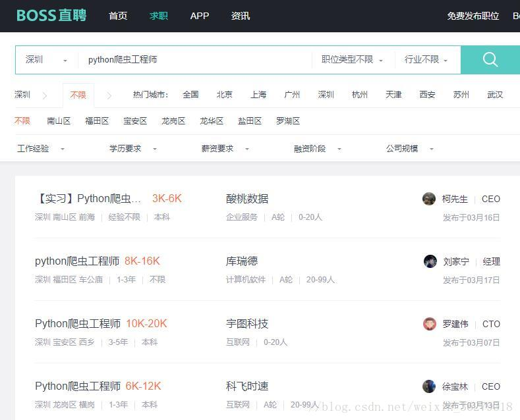
Task: Click the chevron arrow after 不限 tab
Action: point(109,95)
